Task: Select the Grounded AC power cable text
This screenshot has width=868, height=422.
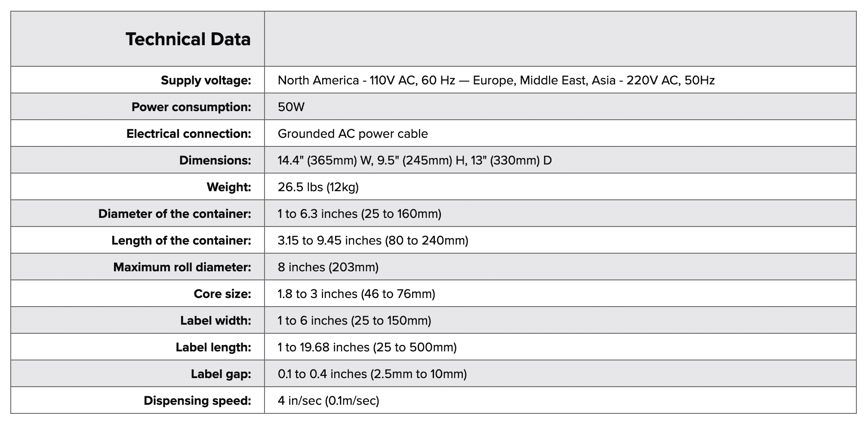Action: [353, 134]
